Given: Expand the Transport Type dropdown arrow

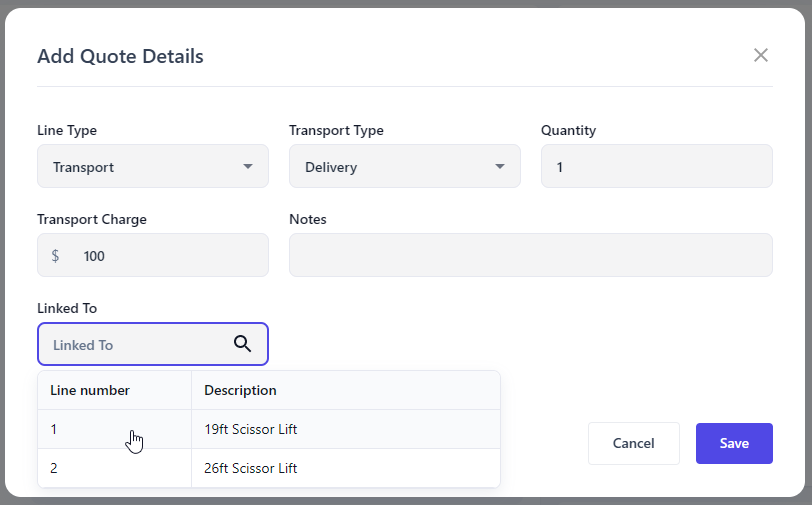Looking at the screenshot, I should (x=500, y=167).
